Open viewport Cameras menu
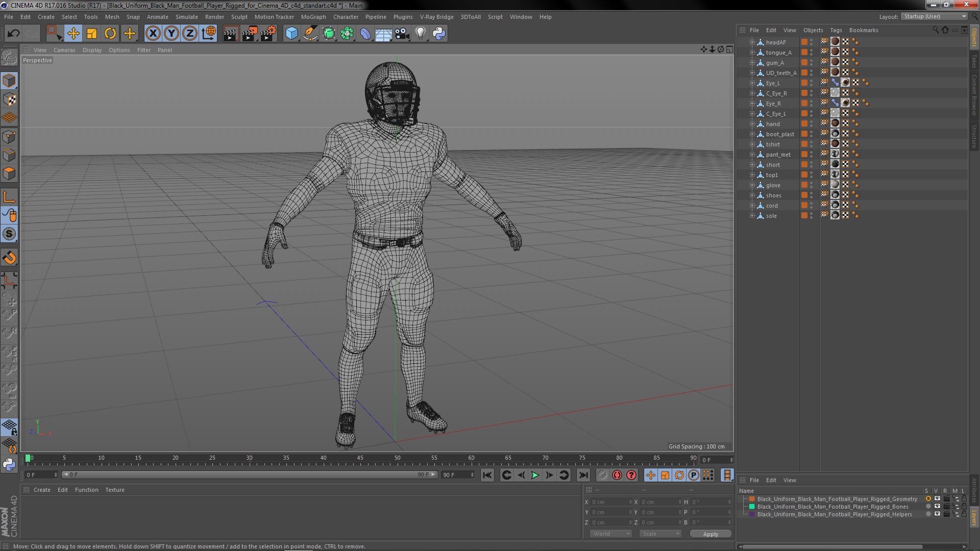Image resolution: width=980 pixels, height=551 pixels. click(64, 50)
